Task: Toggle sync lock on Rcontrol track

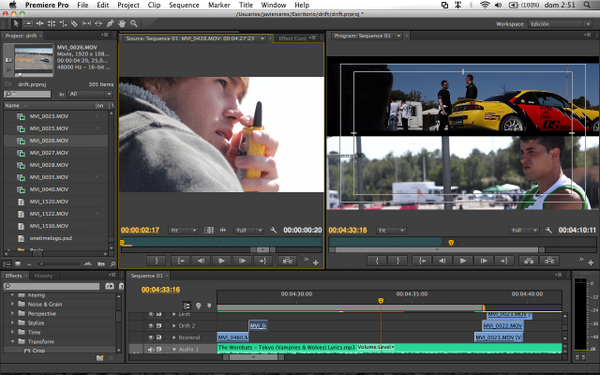Action: [x=159, y=338]
